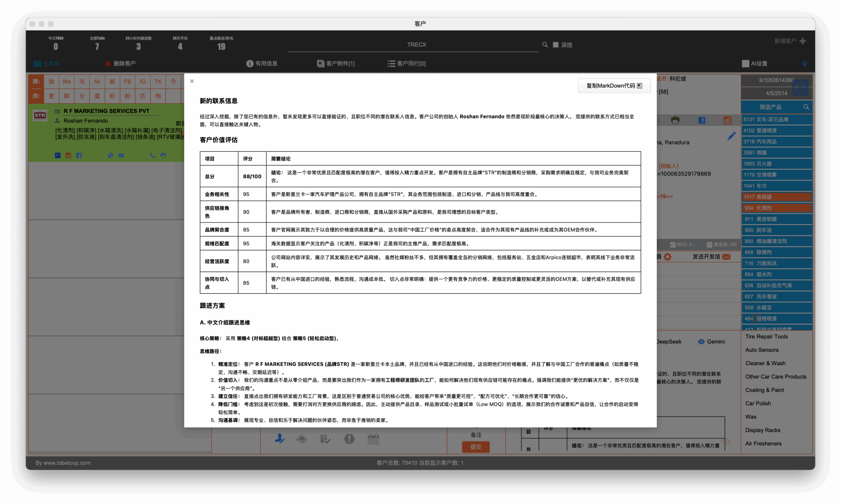
Task: Click the printer icon in customer panel
Action: 675,120
